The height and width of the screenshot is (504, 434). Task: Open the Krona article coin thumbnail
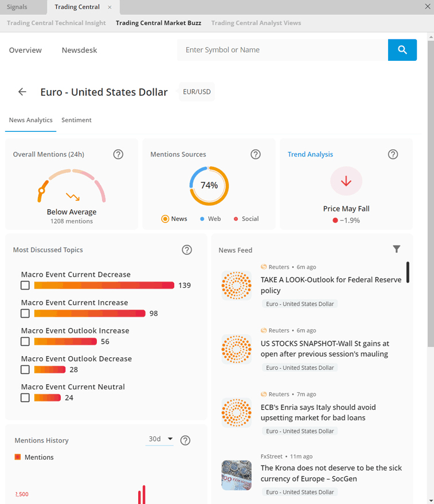237,475
